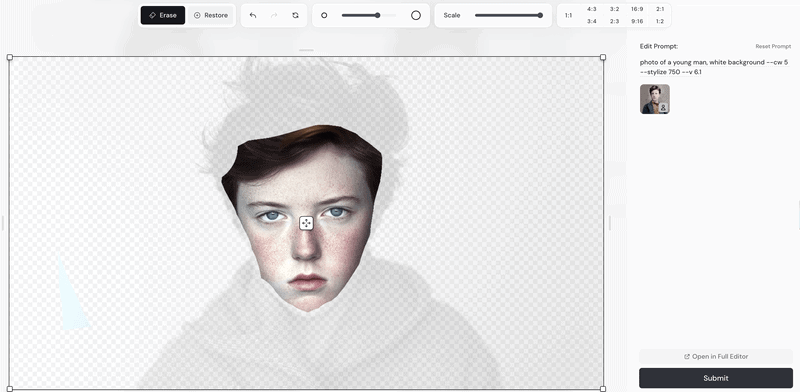Click the plus-circle icon in Restore button
Screen dimensions: 800x392
(197, 15)
